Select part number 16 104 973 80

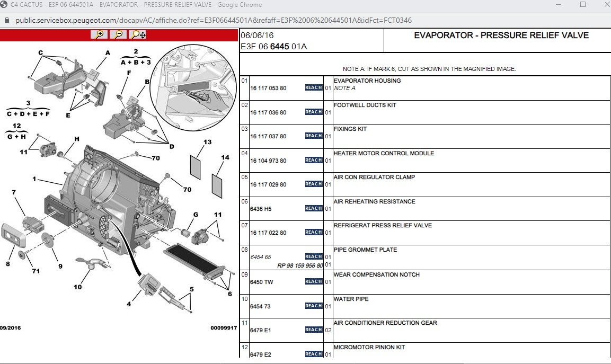pyautogui.click(x=268, y=161)
